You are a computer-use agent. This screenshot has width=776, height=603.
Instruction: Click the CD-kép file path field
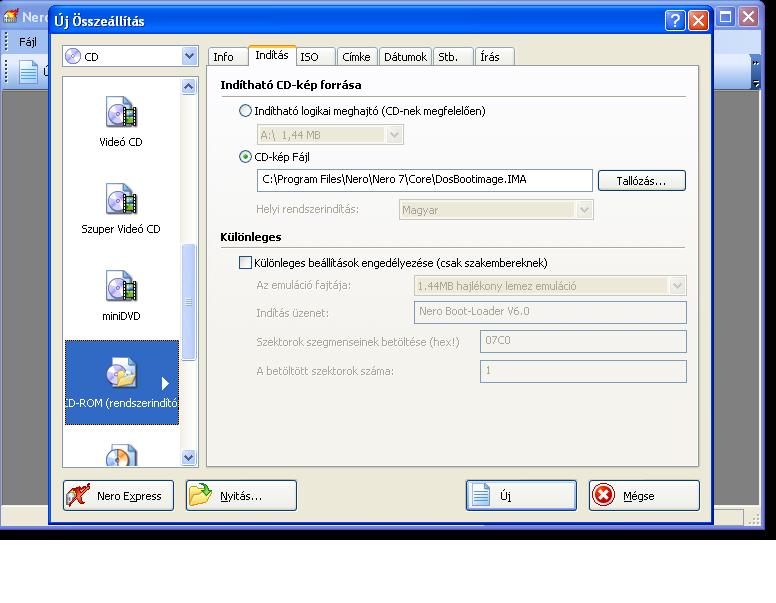[x=424, y=180]
